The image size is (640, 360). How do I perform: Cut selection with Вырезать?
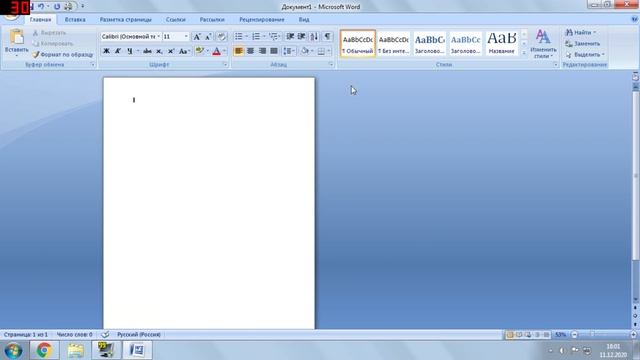(x=49, y=33)
